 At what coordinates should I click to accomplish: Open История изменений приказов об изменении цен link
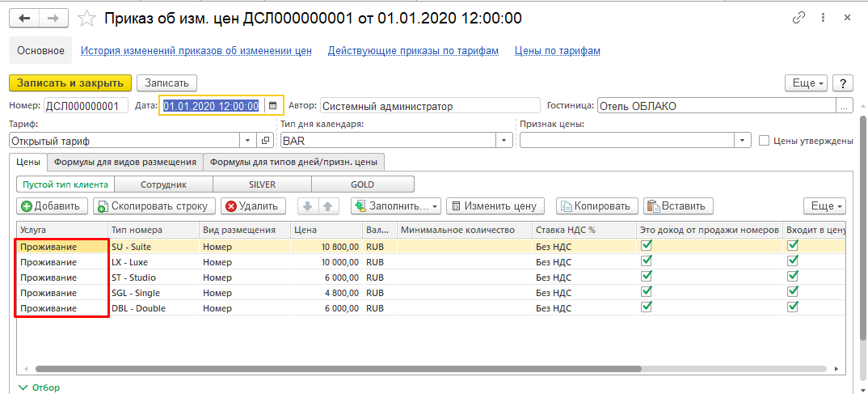(x=196, y=51)
